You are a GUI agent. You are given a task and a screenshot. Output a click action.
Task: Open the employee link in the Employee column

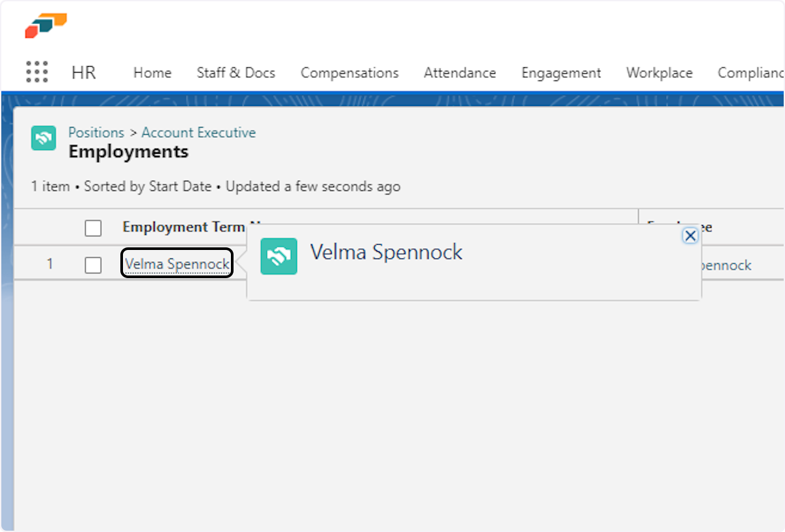click(x=726, y=265)
